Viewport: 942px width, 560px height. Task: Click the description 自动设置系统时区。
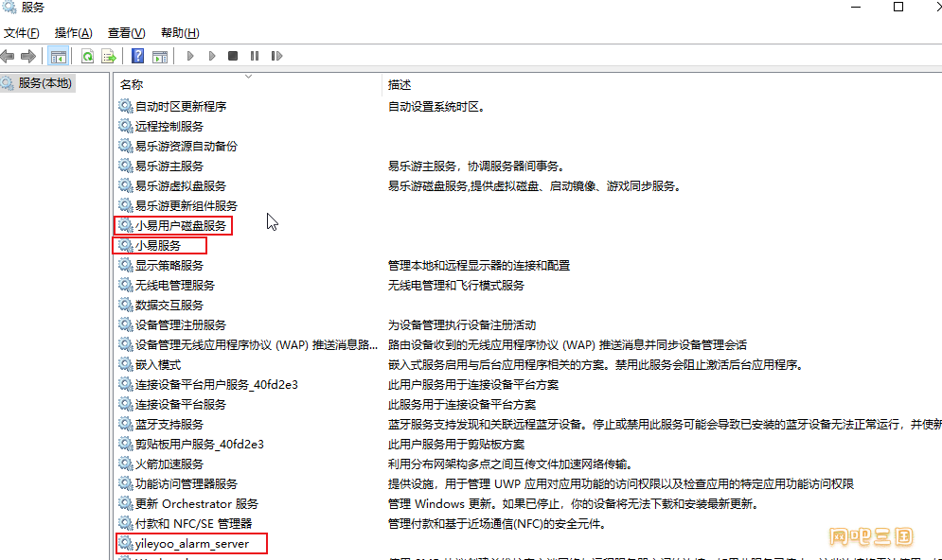[436, 106]
